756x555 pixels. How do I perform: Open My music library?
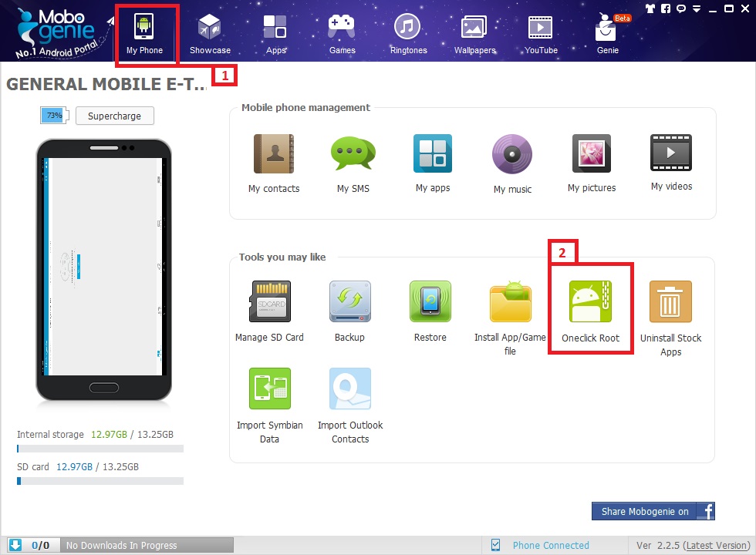[x=512, y=155]
